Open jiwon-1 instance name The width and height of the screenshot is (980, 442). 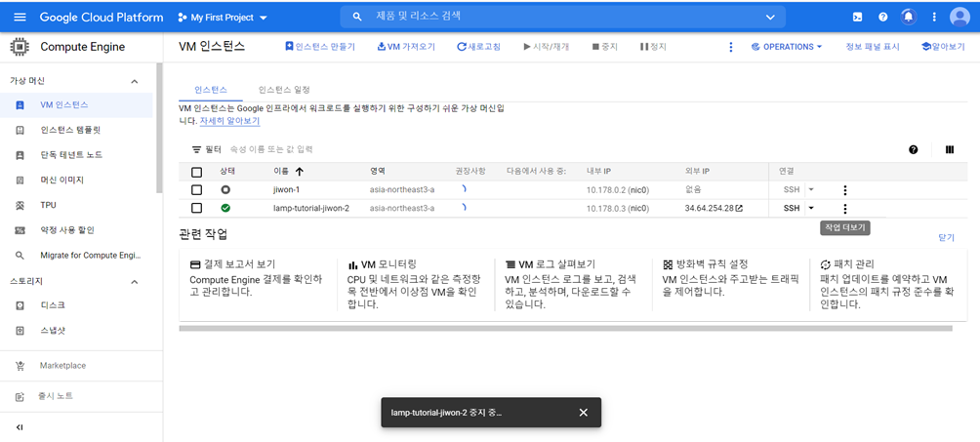coord(287,189)
